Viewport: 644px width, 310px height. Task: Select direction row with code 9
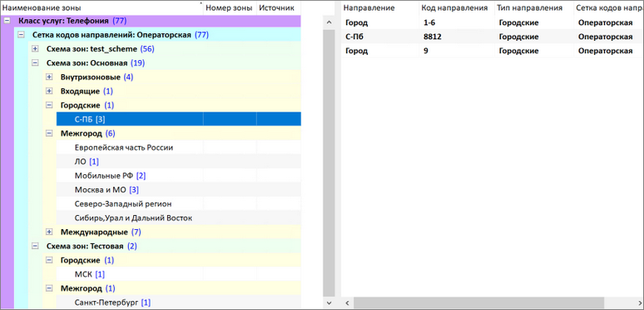tap(493, 51)
